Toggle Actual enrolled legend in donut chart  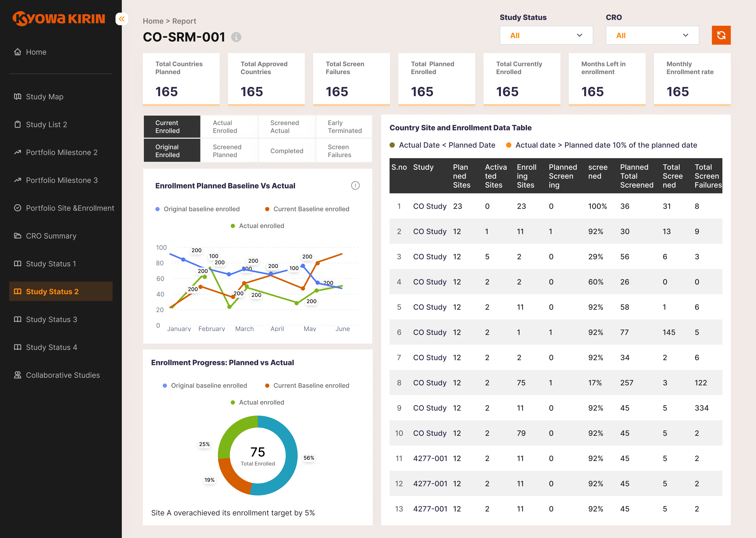click(258, 402)
